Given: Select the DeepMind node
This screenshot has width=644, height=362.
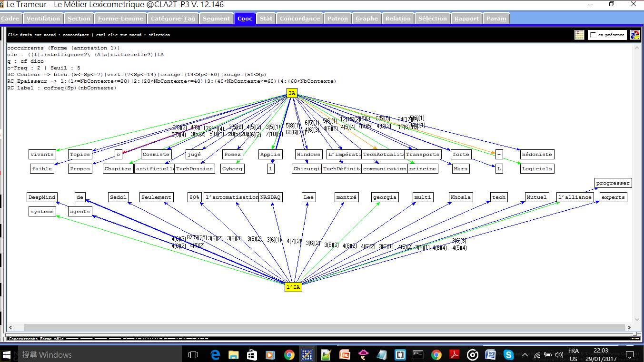Looking at the screenshot, I should tap(42, 197).
